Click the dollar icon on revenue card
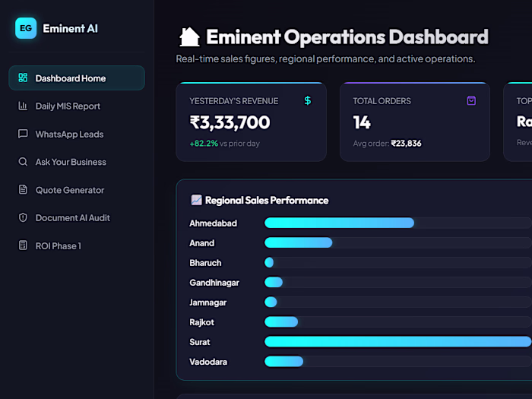 point(307,100)
